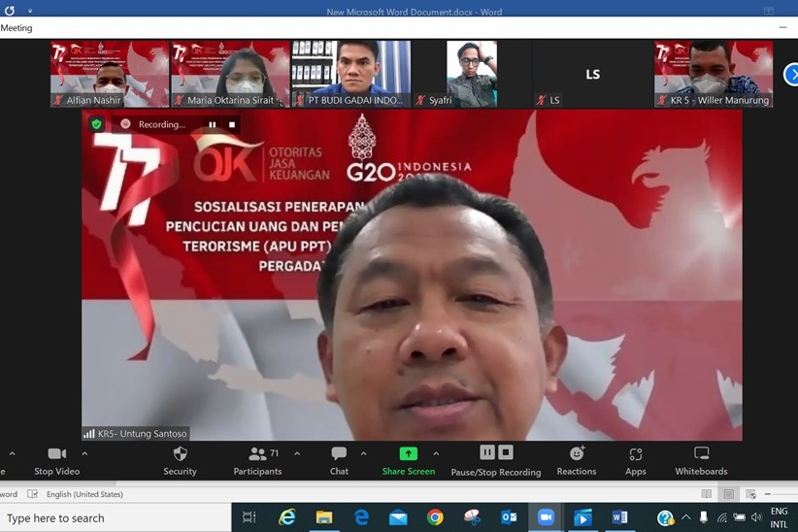Expand the arrow next to Share Screen
Screen dimensions: 798x532
pyautogui.click(x=436, y=453)
